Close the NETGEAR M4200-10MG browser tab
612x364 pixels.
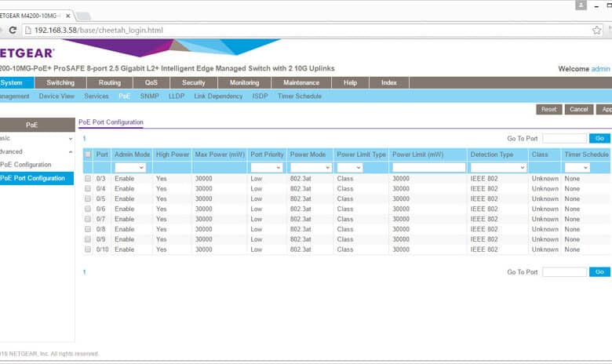coord(68,16)
